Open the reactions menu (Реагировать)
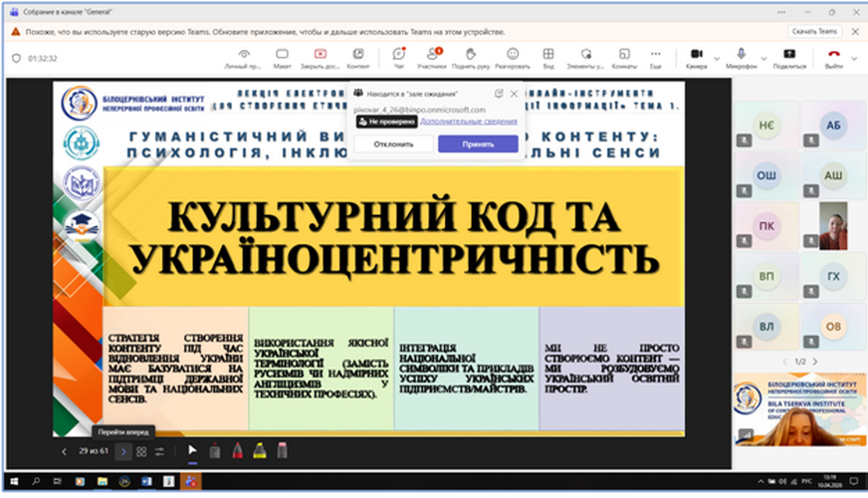The width and height of the screenshot is (868, 498). click(x=512, y=57)
